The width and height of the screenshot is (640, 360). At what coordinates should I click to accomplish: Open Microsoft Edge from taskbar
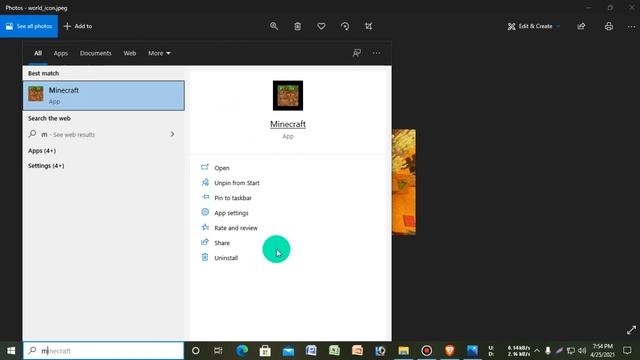tap(242, 351)
